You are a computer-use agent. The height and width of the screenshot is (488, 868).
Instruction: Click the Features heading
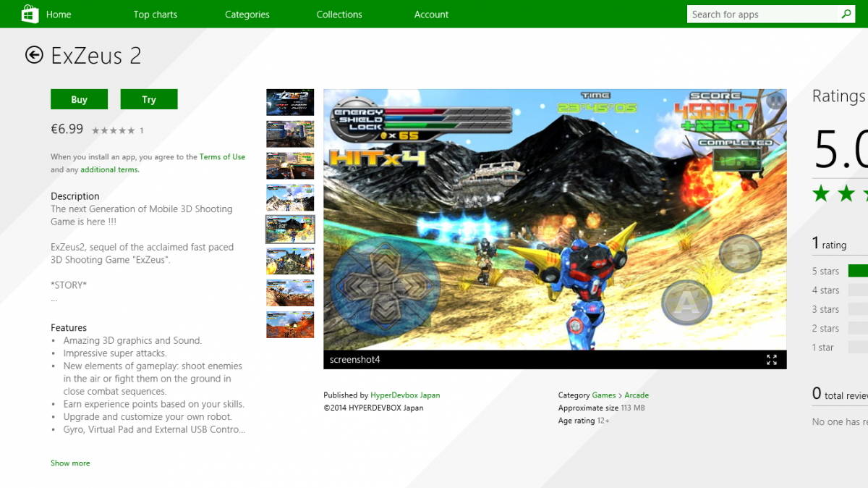click(69, 328)
